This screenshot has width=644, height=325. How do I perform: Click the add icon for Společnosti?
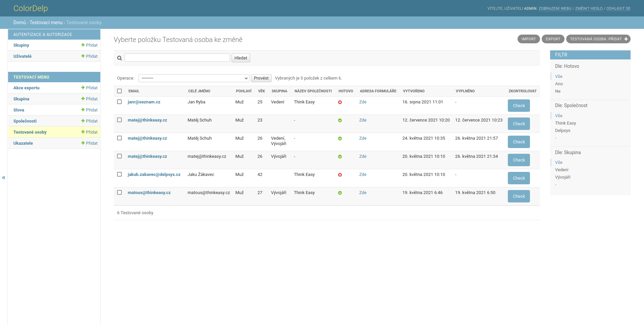click(x=83, y=121)
